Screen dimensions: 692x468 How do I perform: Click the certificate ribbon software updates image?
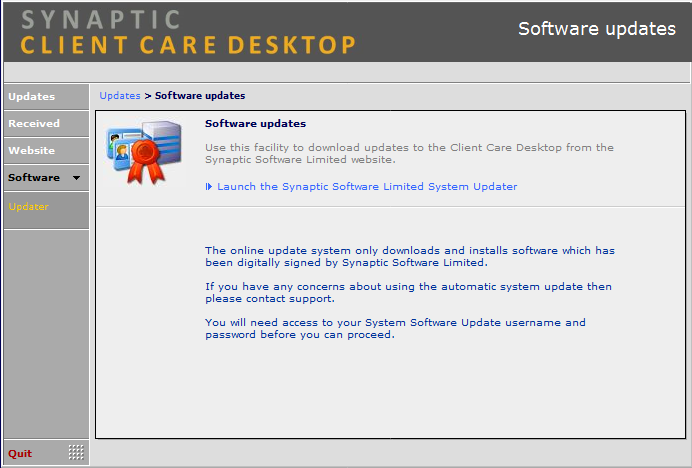pos(144,152)
